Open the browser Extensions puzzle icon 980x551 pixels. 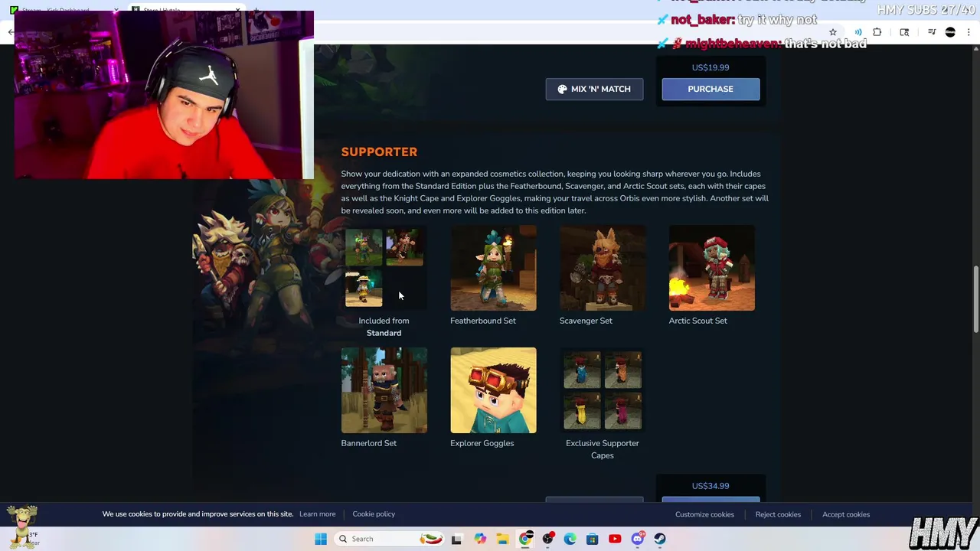pos(877,32)
